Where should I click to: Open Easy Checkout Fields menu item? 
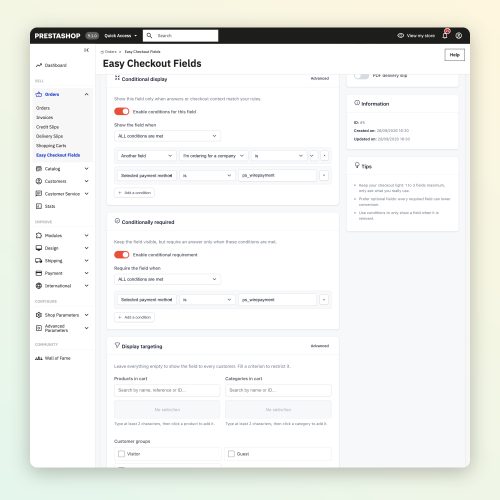(x=58, y=155)
